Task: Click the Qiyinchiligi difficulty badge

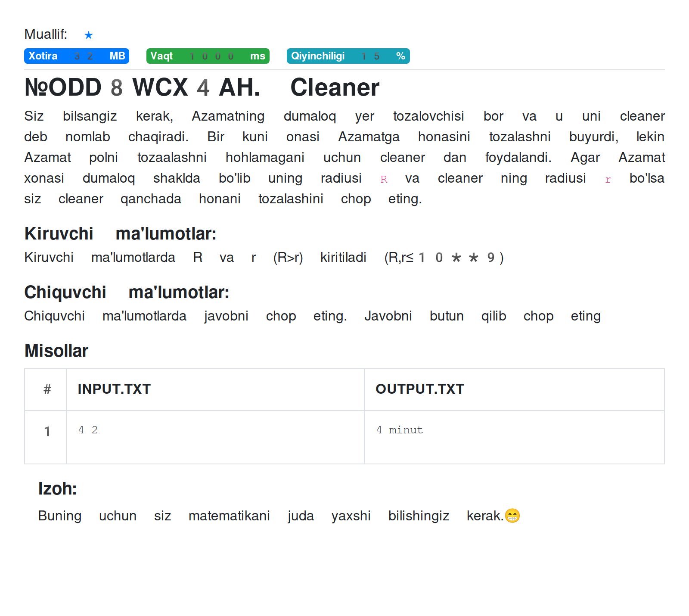Action: coord(348,56)
